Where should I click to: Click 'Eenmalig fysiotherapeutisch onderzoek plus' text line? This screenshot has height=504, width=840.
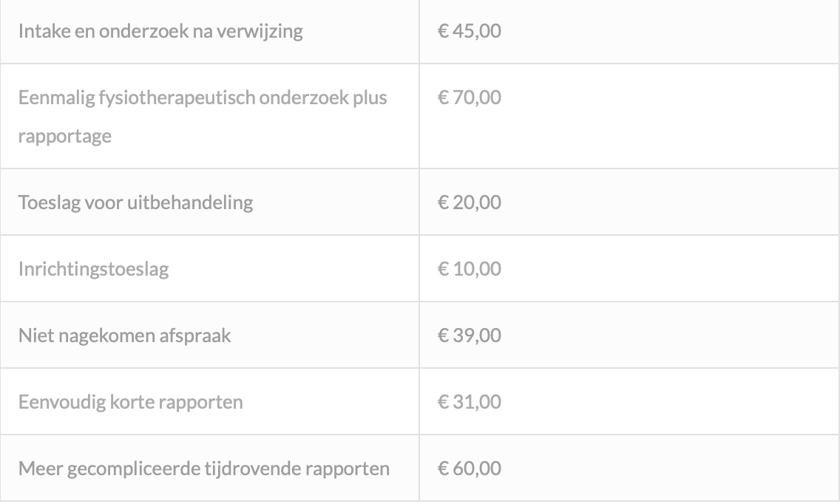pyautogui.click(x=203, y=98)
